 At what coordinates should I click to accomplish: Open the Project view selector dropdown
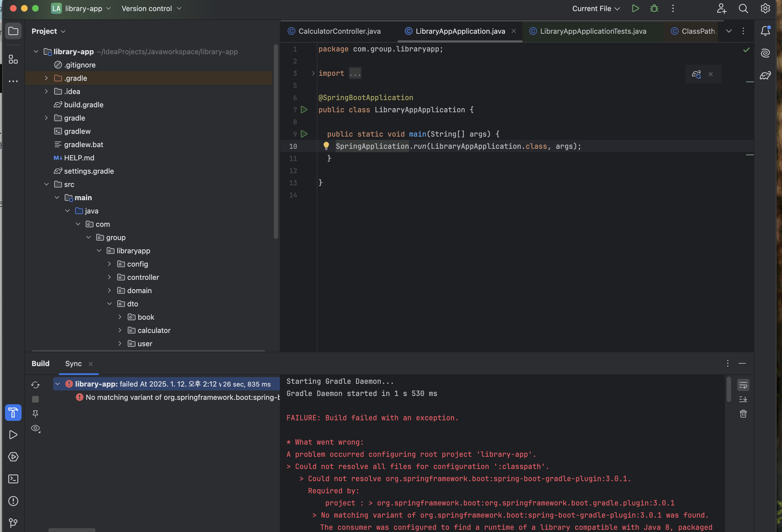pyautogui.click(x=48, y=31)
